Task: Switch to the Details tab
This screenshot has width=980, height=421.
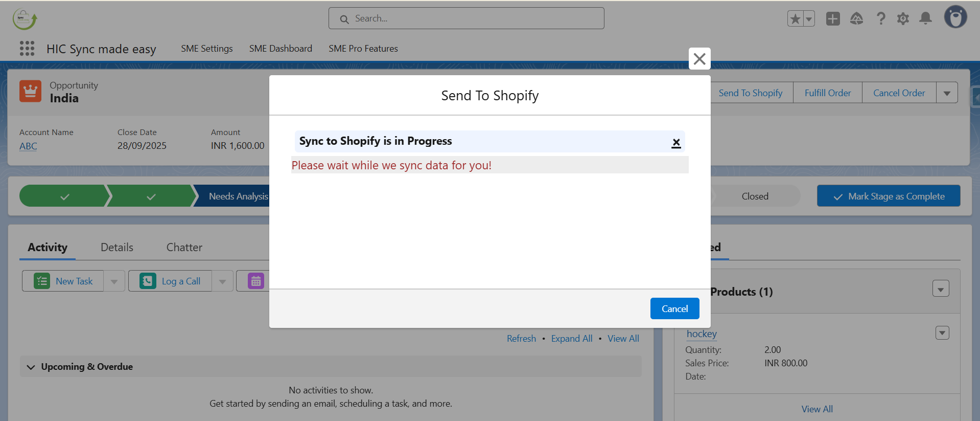Action: tap(117, 248)
